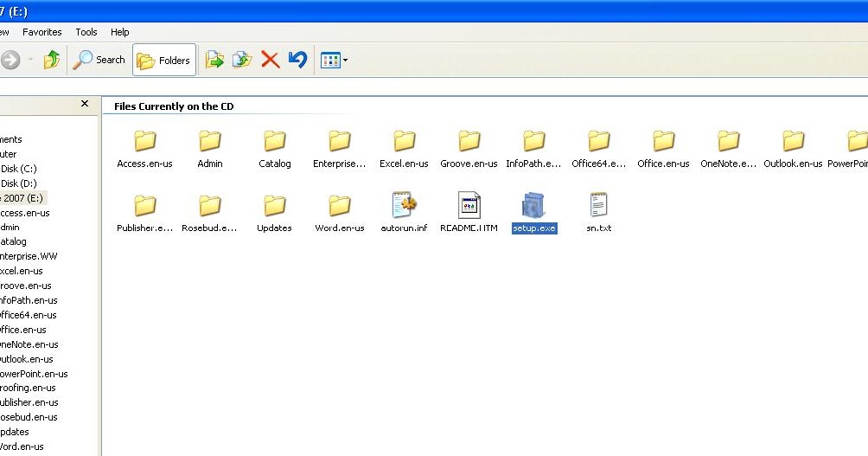Go up one folder level
868x456 pixels.
point(52,60)
